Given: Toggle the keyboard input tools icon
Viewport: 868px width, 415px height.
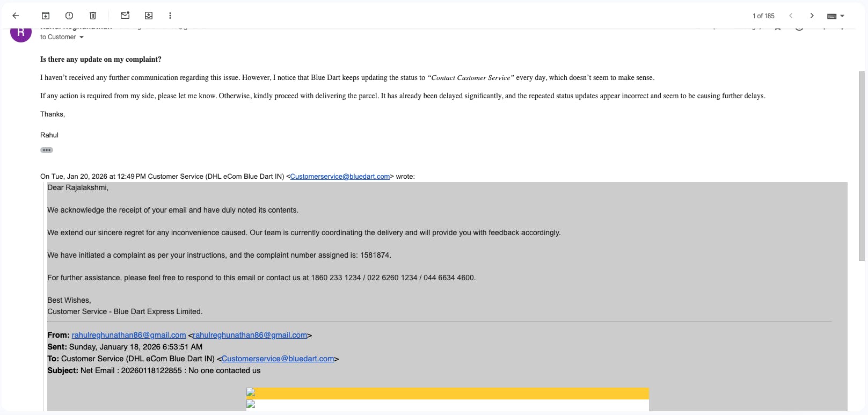Looking at the screenshot, I should tap(831, 16).
